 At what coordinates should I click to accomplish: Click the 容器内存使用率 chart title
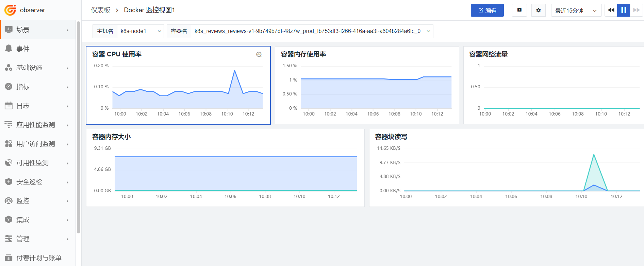[303, 54]
